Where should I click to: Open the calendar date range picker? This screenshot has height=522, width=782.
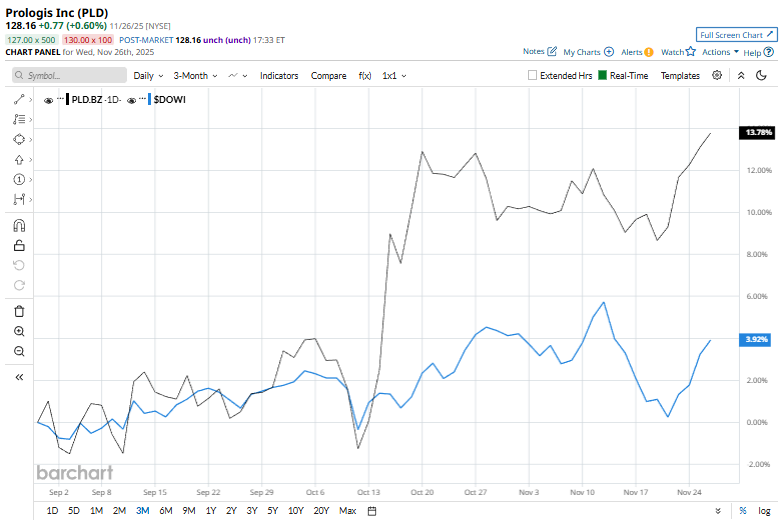[x=372, y=511]
